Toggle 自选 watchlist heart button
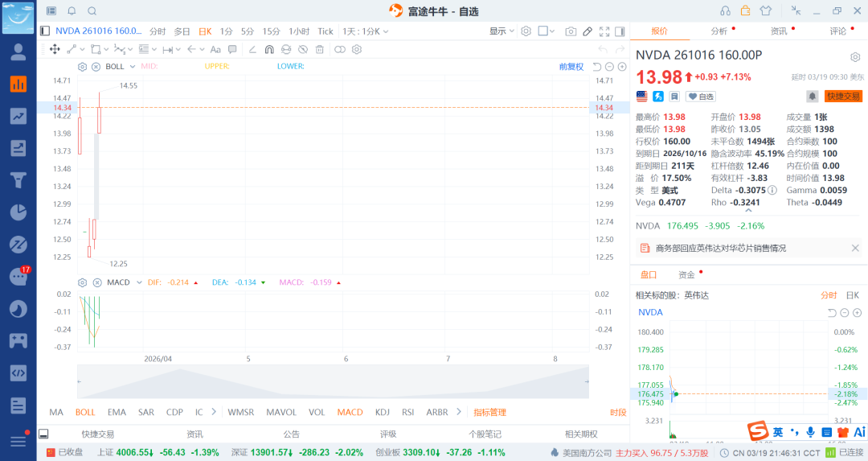 pos(701,97)
